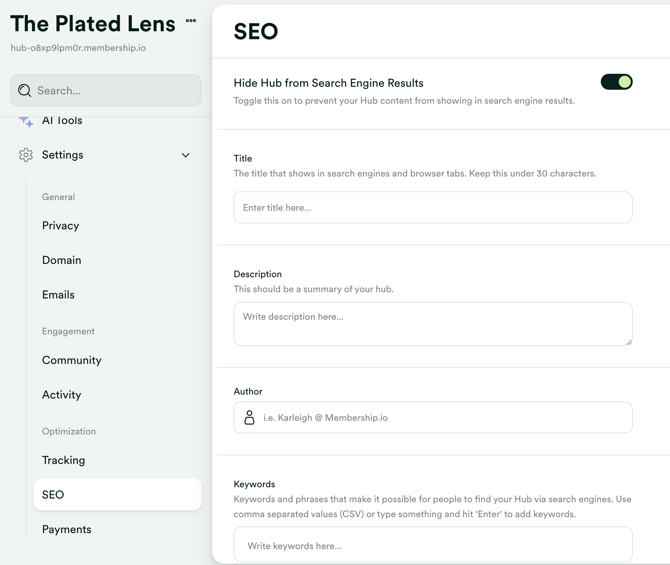The image size is (670, 565).
Task: Click the hub-o8xp9lpm0r.membership.io URL
Action: 78,48
